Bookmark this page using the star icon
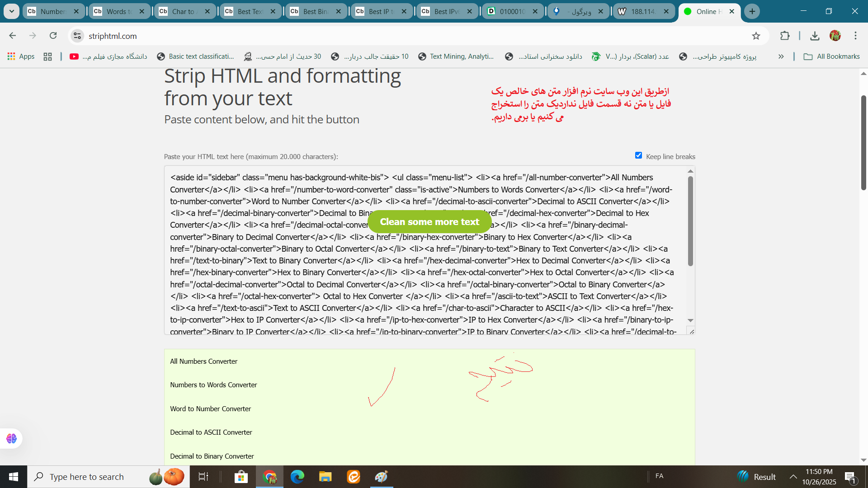This screenshot has height=488, width=868. pos(756,36)
